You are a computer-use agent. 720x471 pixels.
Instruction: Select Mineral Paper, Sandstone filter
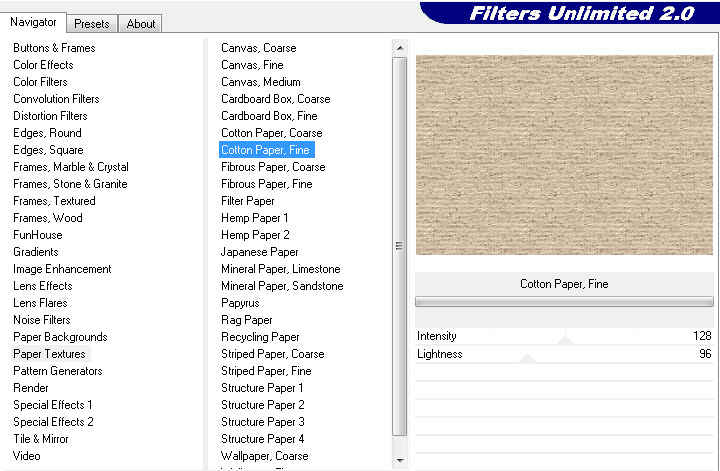coord(281,286)
